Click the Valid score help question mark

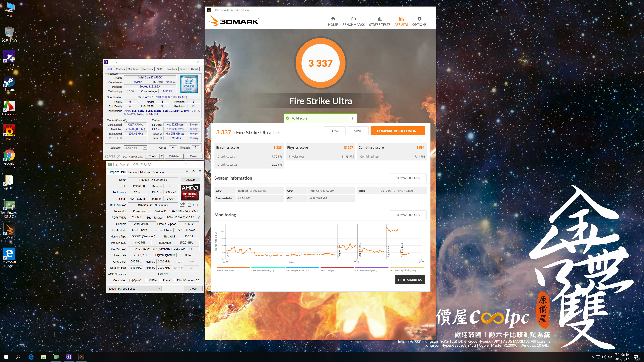point(353,118)
